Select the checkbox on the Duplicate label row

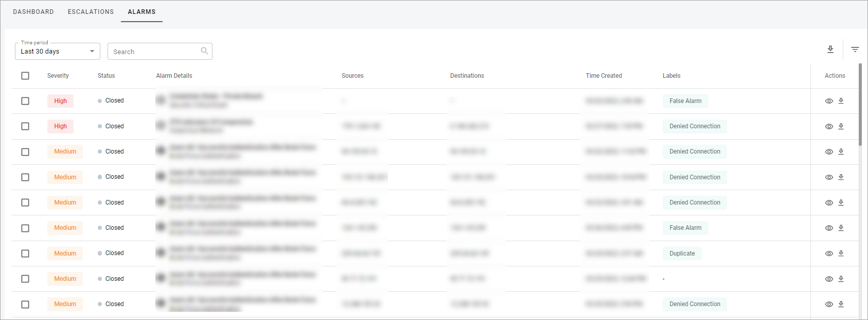point(25,254)
